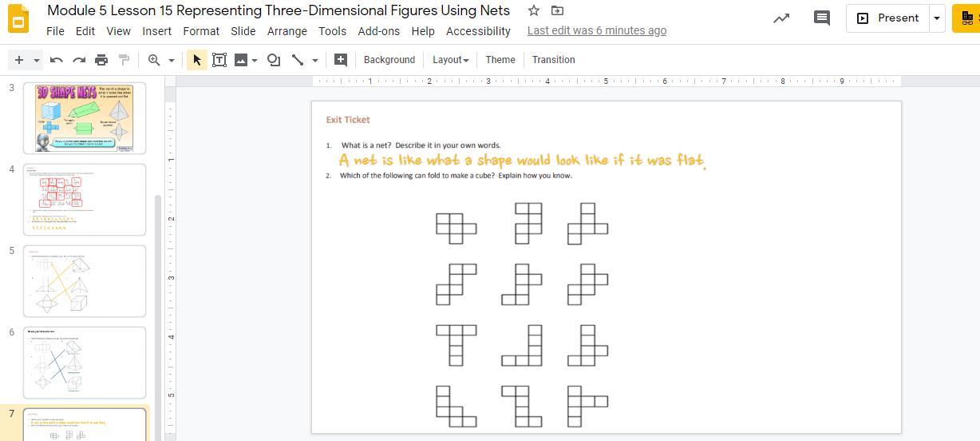Activate the Select cursor tool
The image size is (980, 441).
tap(196, 60)
